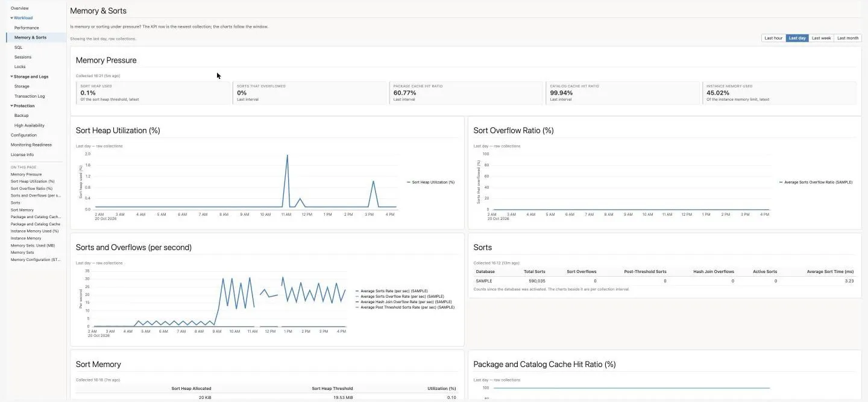The width and height of the screenshot is (868, 402).
Task: Select the SAMPLE database row cell
Action: (x=484, y=281)
